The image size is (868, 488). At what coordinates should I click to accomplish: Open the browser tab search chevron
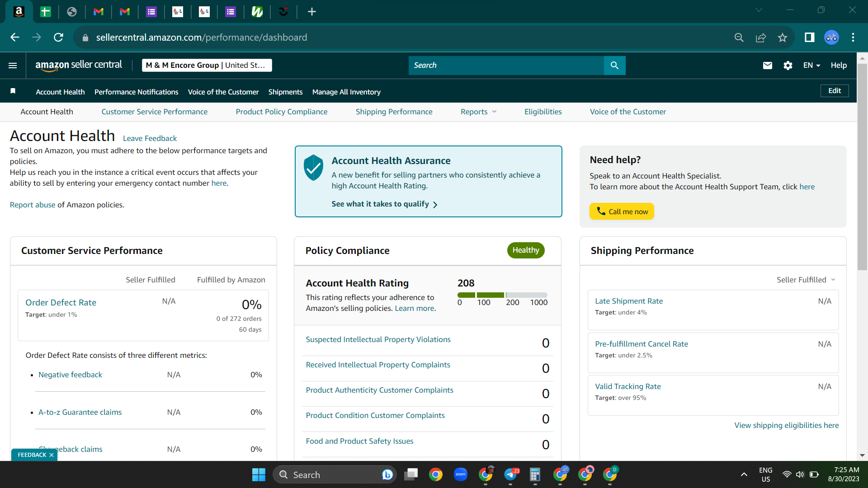pyautogui.click(x=759, y=10)
